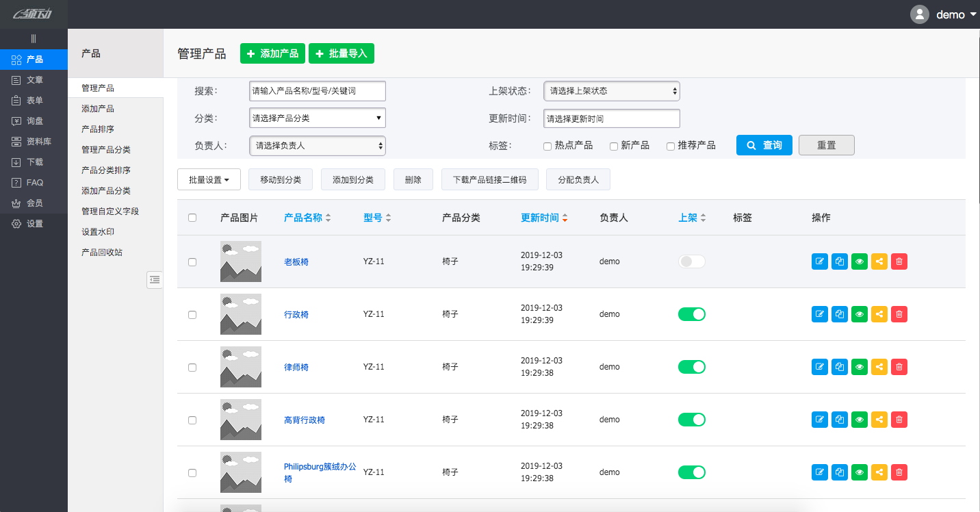Preview 行政椅 with the green eye icon
The image size is (980, 512).
(859, 313)
